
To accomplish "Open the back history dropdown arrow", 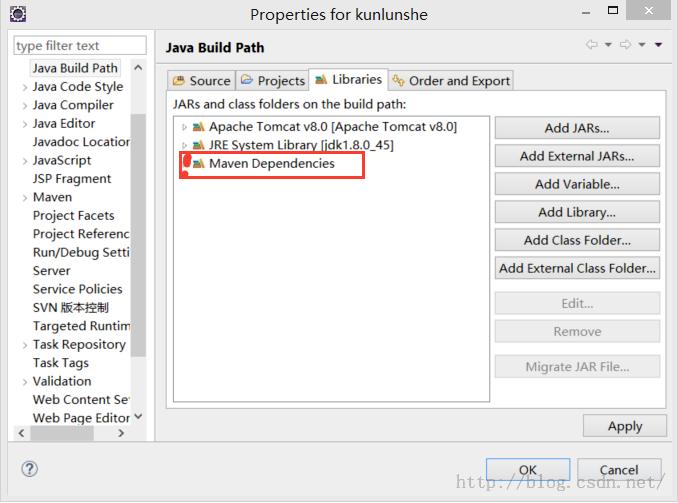I will [x=608, y=45].
